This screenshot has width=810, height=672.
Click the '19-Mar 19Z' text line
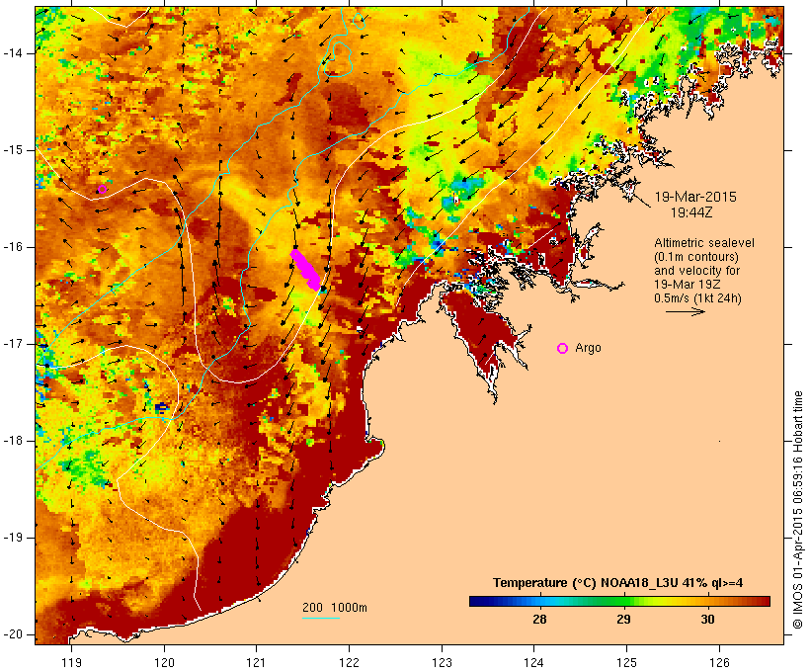(x=688, y=285)
